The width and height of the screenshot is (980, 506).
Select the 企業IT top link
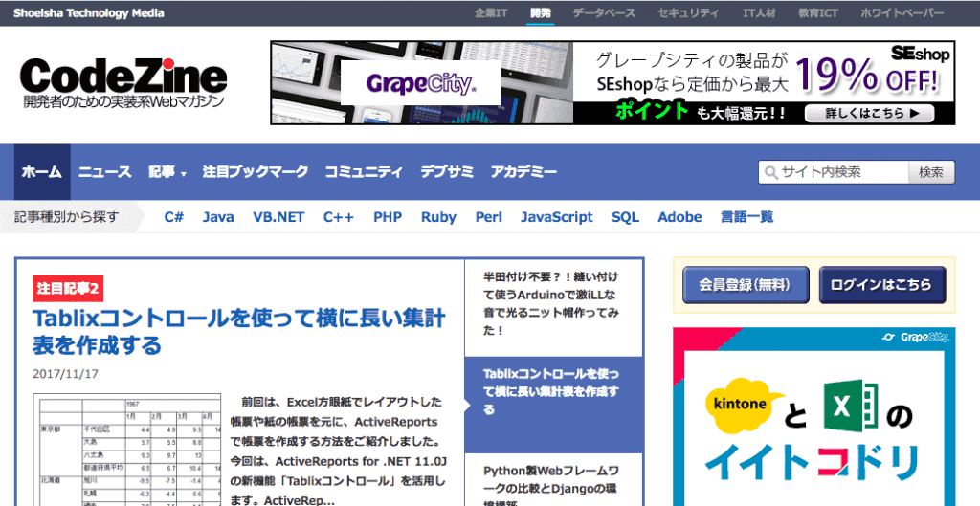[491, 13]
